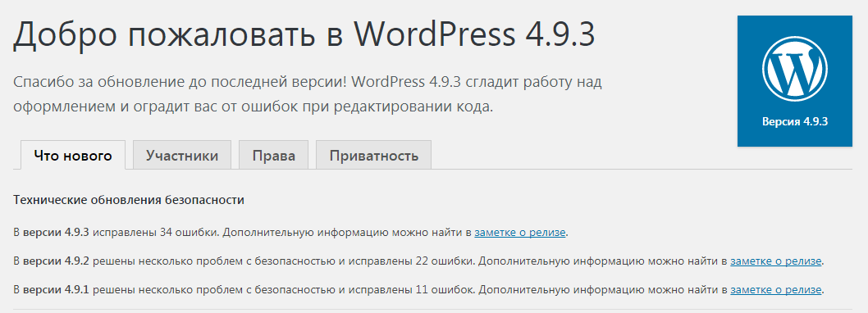Image resolution: width=868 pixels, height=313 pixels.
Task: Click the text «исправлены 11 ошибок»
Action: point(410,289)
